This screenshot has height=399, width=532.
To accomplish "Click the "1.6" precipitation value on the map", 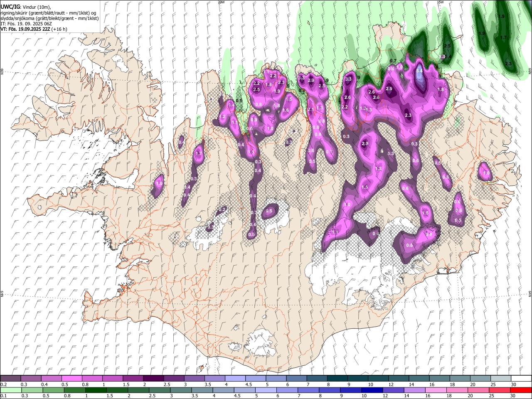I will 286,111.
